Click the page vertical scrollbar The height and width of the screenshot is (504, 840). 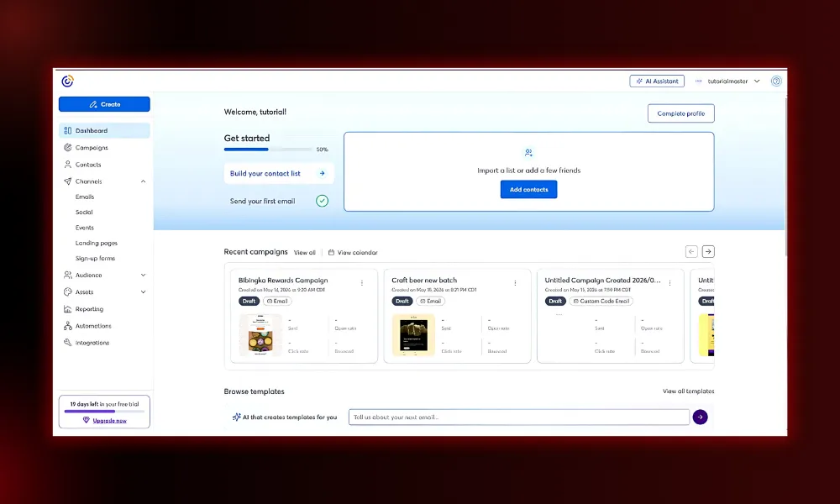point(785,176)
